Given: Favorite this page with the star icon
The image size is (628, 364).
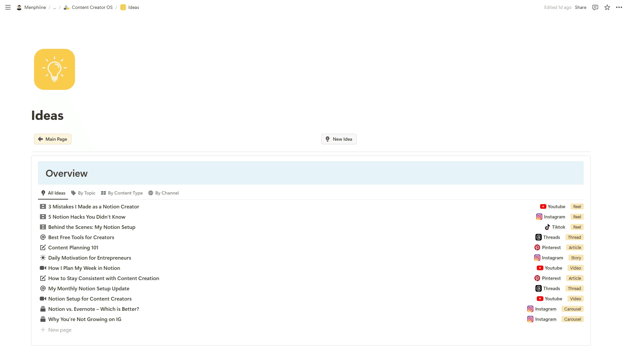Looking at the screenshot, I should pos(607,7).
